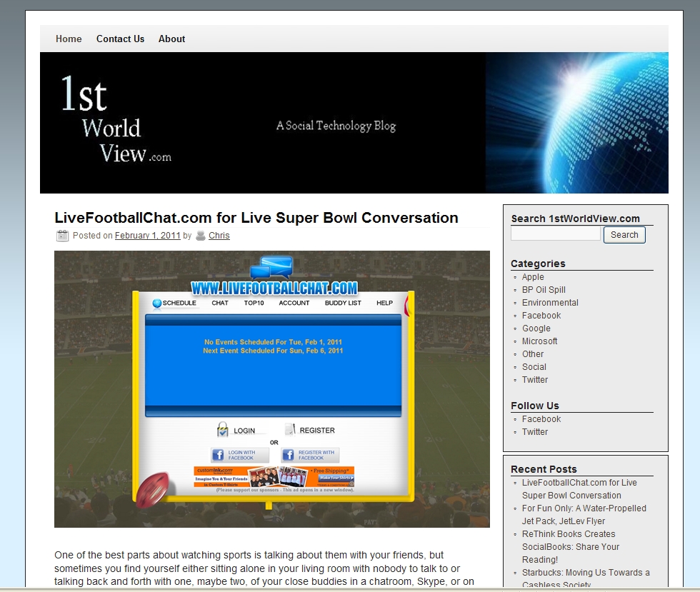
Task: Click the glowing globe banner image
Action: tap(577, 123)
